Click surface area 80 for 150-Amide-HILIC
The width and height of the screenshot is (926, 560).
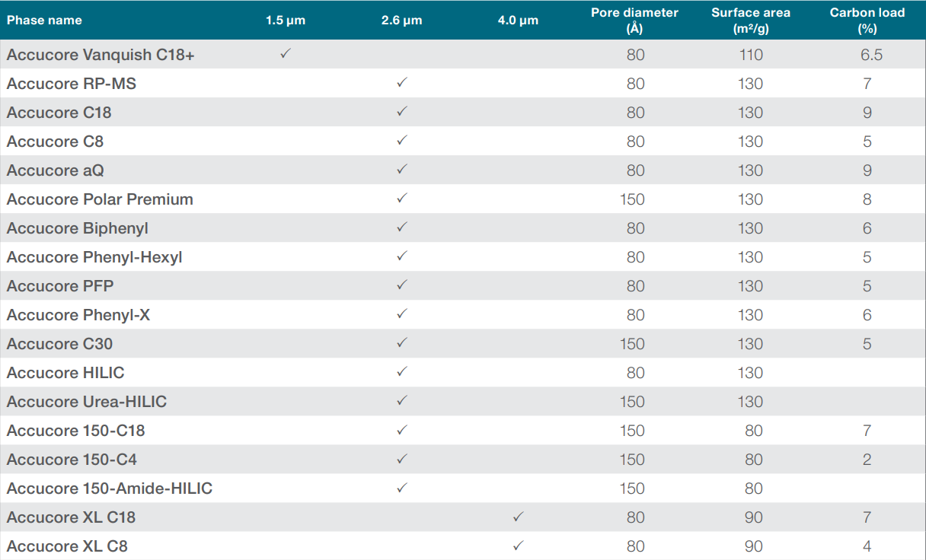754,488
